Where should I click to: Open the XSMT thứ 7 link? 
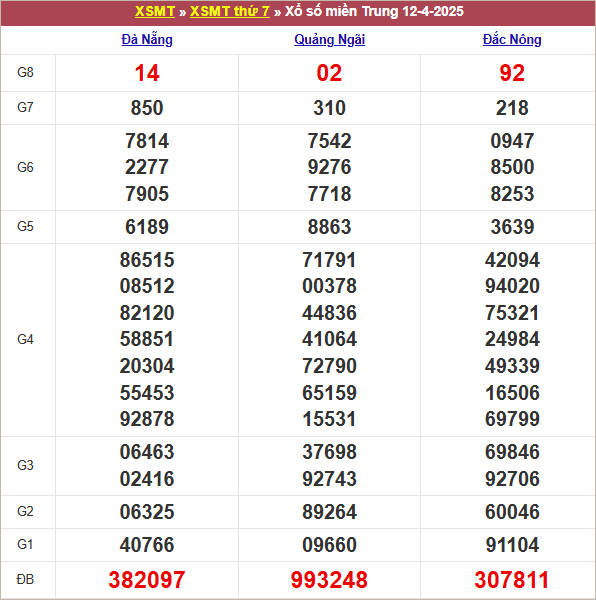pos(230,11)
